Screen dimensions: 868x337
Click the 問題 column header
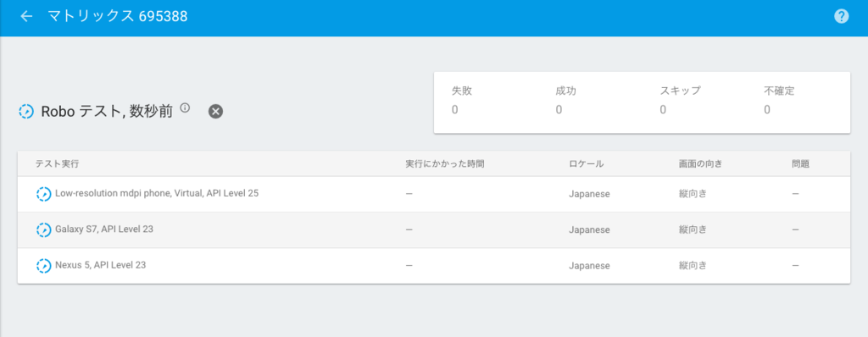click(801, 163)
